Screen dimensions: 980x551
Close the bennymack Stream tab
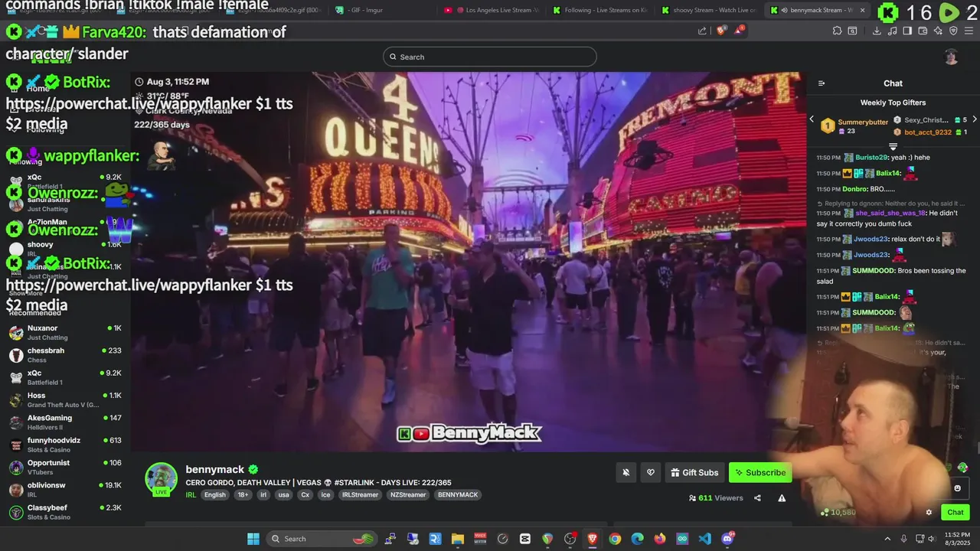pyautogui.click(x=862, y=10)
